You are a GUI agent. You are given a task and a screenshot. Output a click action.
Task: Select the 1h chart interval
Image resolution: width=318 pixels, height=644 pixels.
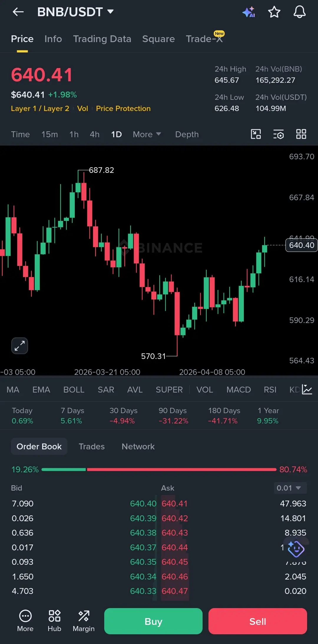pyautogui.click(x=74, y=134)
